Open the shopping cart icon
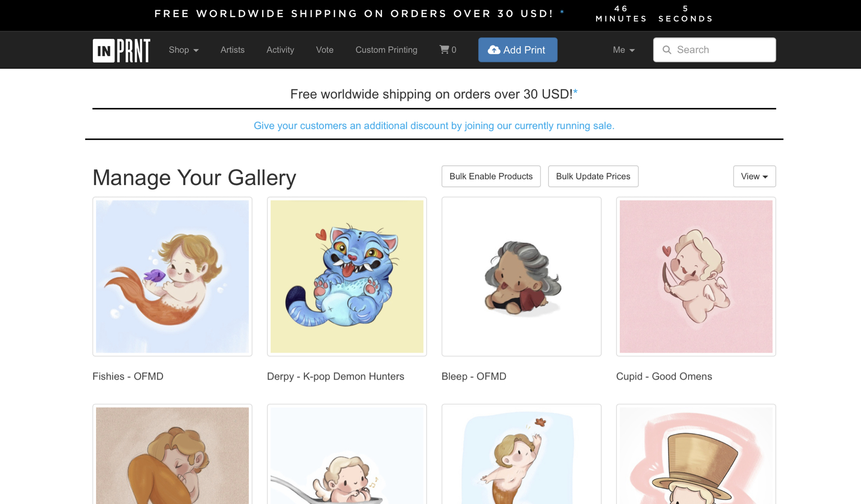Image resolution: width=861 pixels, height=504 pixels. (x=444, y=49)
